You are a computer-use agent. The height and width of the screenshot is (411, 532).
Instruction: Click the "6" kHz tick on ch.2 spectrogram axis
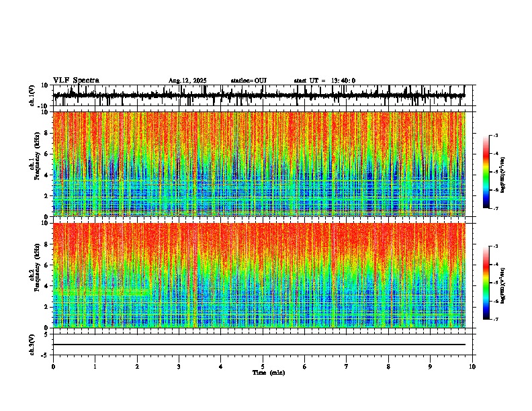(x=47, y=265)
